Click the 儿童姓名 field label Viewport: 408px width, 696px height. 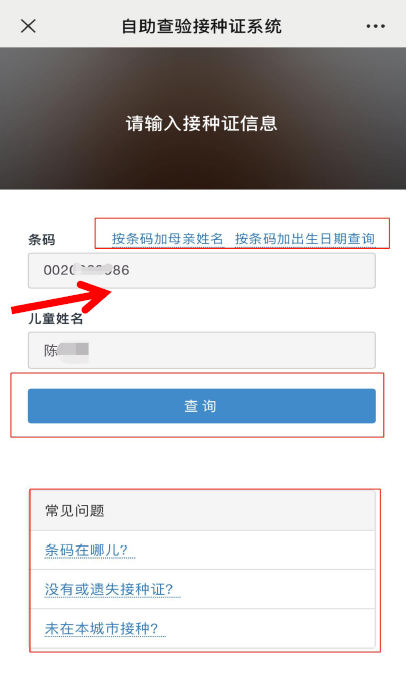[x=55, y=318]
